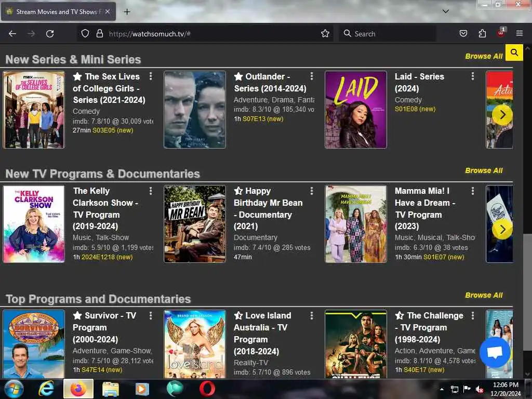Click the Laid purple poster
532x399 pixels.
coord(355,110)
